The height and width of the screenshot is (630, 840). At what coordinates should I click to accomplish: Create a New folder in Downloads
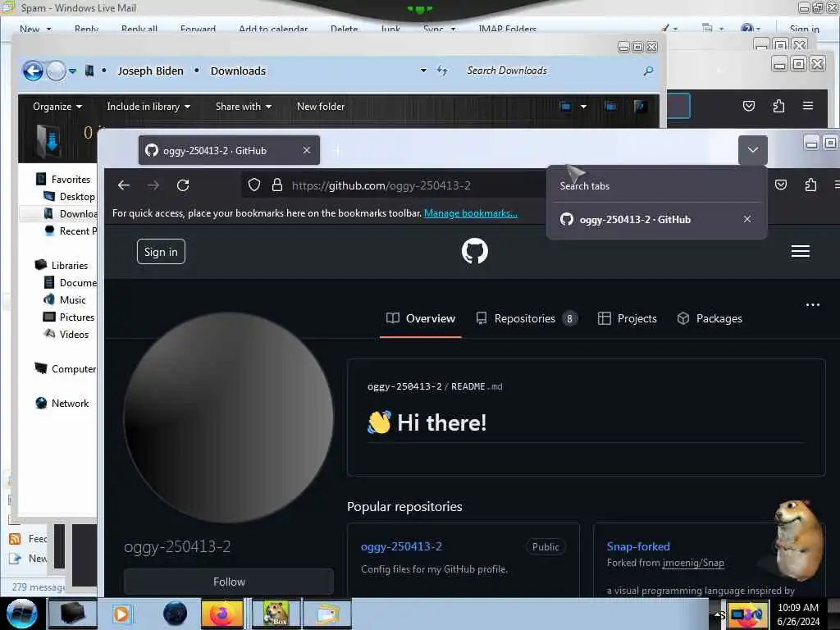tap(321, 107)
